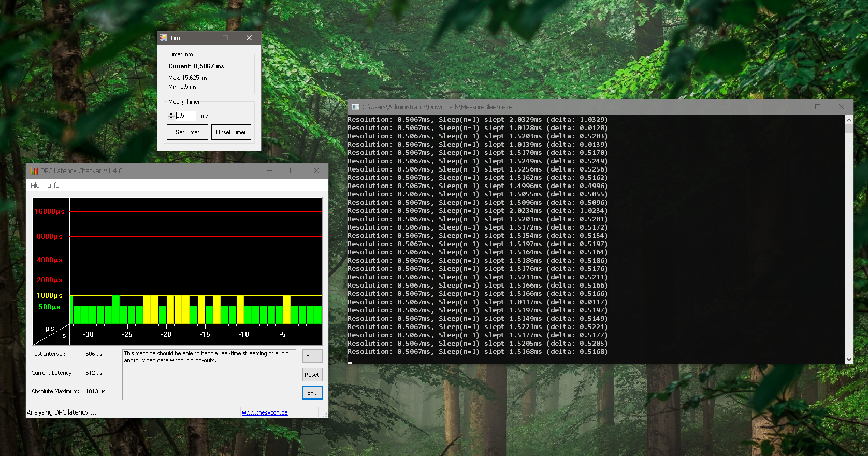
Task: Focus the Modify Timer value field
Action: (185, 116)
